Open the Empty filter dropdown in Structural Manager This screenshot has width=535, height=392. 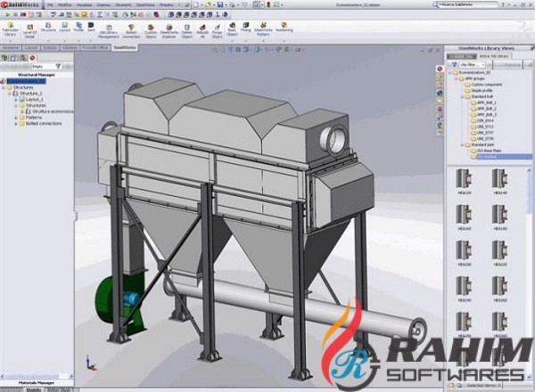pyautogui.click(x=46, y=67)
